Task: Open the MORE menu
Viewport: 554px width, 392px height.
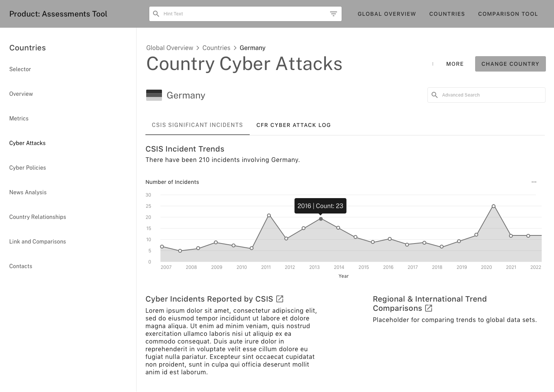Action: pos(455,64)
